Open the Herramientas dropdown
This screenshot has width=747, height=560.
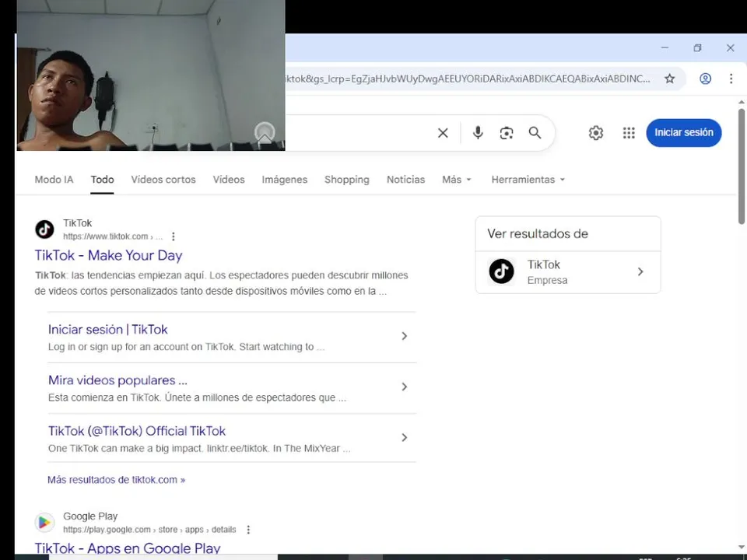[x=528, y=180]
